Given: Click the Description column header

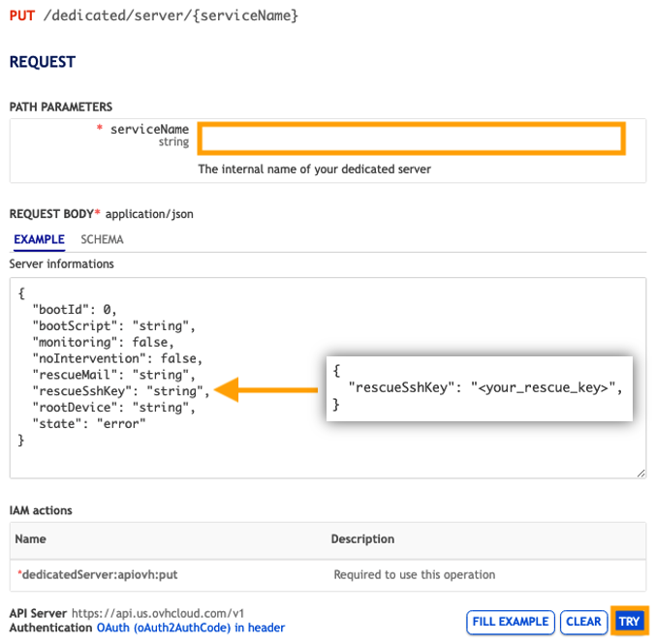Looking at the screenshot, I should click(x=362, y=539).
